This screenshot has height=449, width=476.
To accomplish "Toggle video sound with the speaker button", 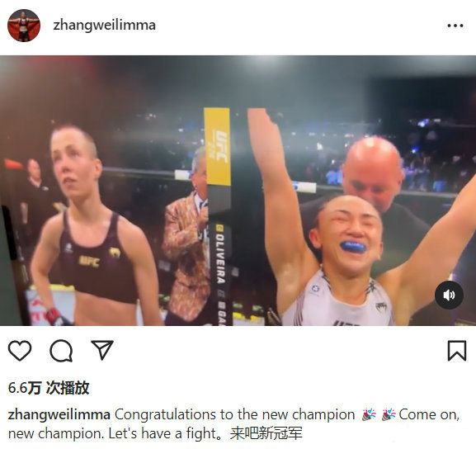I will click(449, 295).
